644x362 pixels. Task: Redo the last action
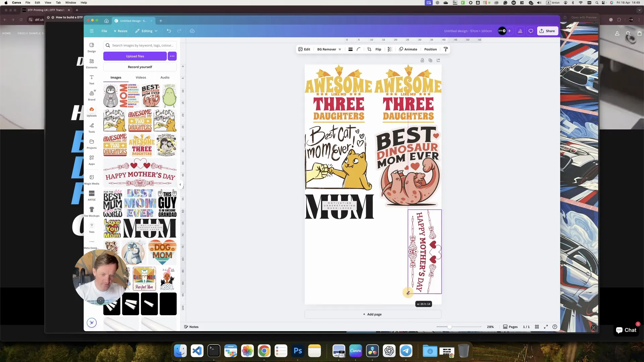click(x=179, y=31)
